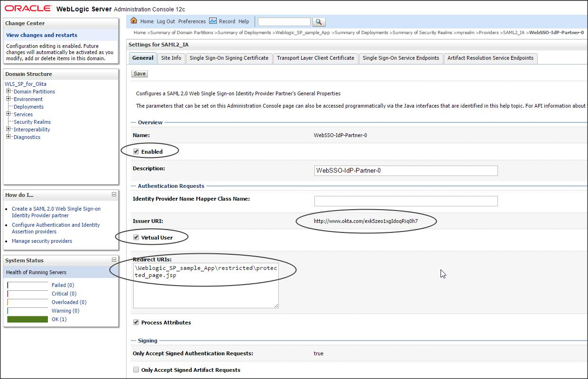Open Create a SAML 2.0 partner help link
This screenshot has width=588, height=379.
(56, 212)
